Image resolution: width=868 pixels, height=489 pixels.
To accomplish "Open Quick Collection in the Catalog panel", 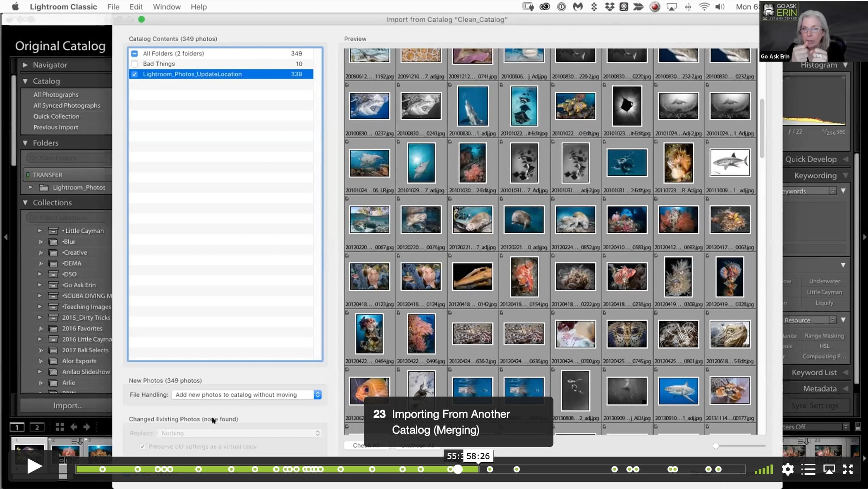I will [56, 117].
